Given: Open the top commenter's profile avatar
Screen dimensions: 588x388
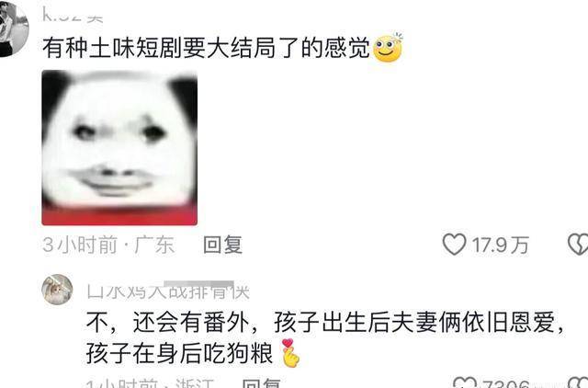Looking at the screenshot, I should pyautogui.click(x=14, y=29).
